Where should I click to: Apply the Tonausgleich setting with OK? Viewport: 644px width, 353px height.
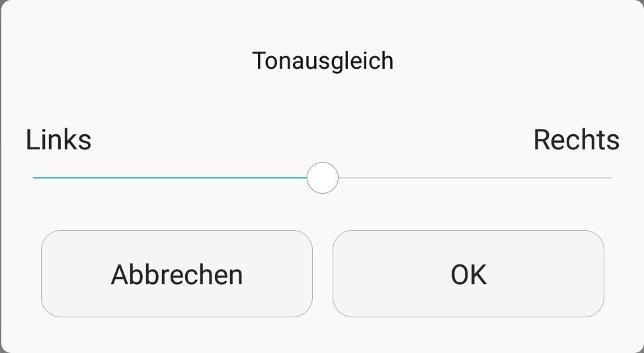pos(468,274)
